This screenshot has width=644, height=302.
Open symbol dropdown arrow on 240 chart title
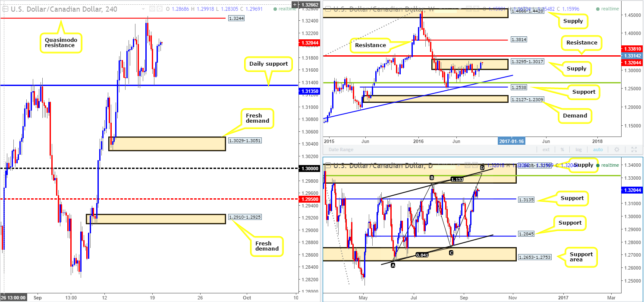coord(143,9)
